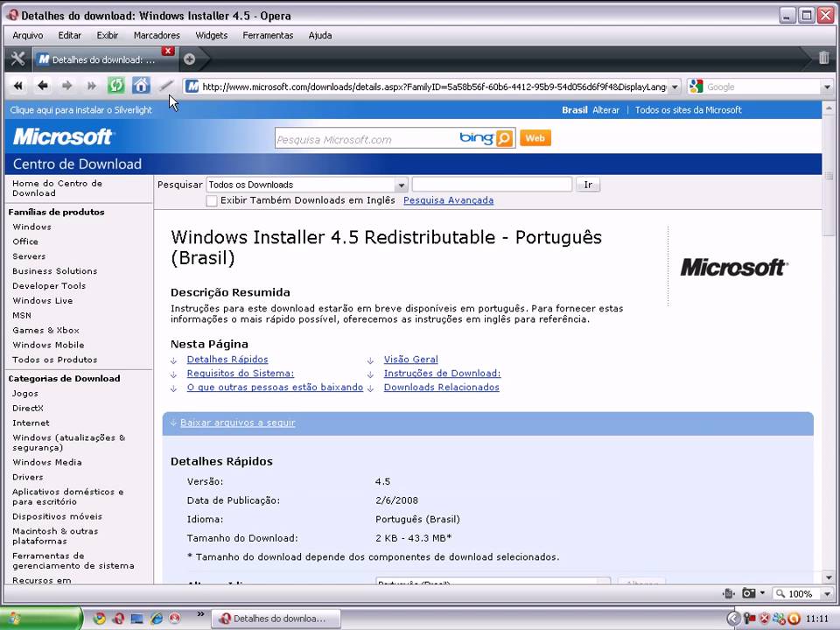Viewport: 840px width, 630px height.
Task: Click the status bar camera icon
Action: point(748,593)
